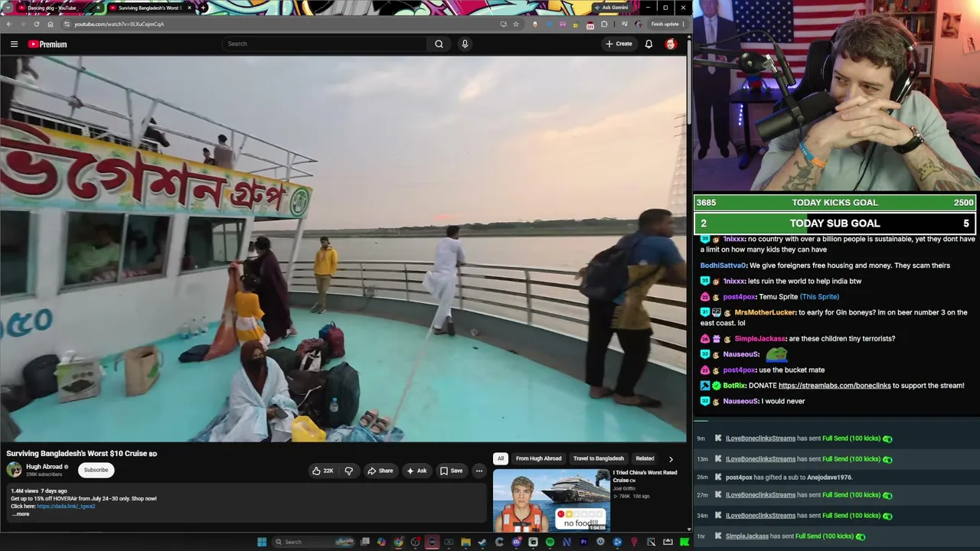Open the browser home page button
Viewport: 980px width, 551px height.
(x=51, y=24)
